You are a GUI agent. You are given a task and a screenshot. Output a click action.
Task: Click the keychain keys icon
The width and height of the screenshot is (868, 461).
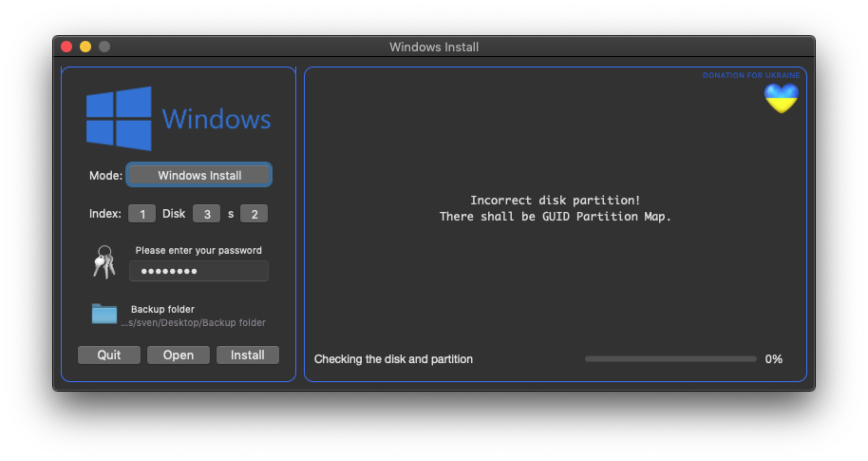pyautogui.click(x=104, y=261)
